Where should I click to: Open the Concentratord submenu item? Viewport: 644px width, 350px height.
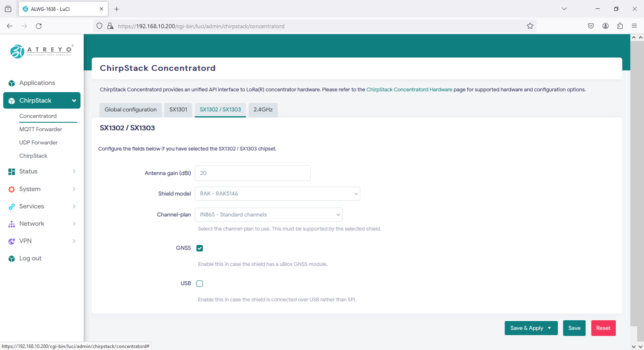pyautogui.click(x=38, y=116)
